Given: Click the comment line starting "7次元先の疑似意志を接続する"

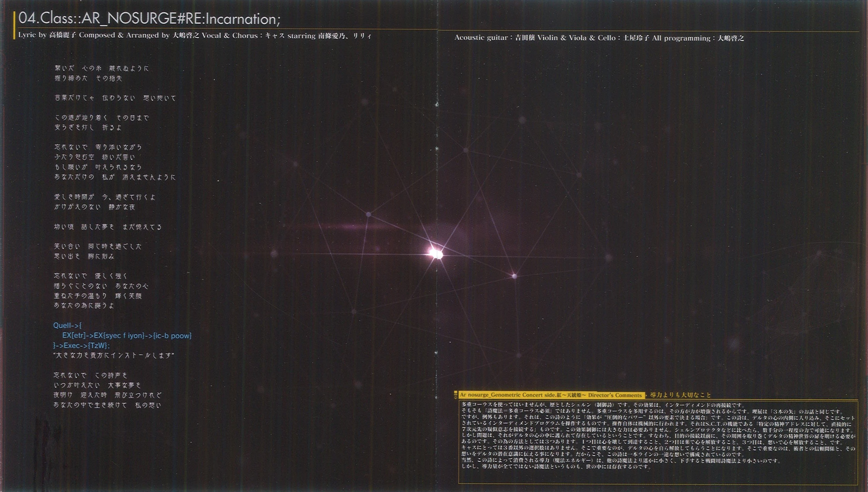Looking at the screenshot, I should 658,430.
